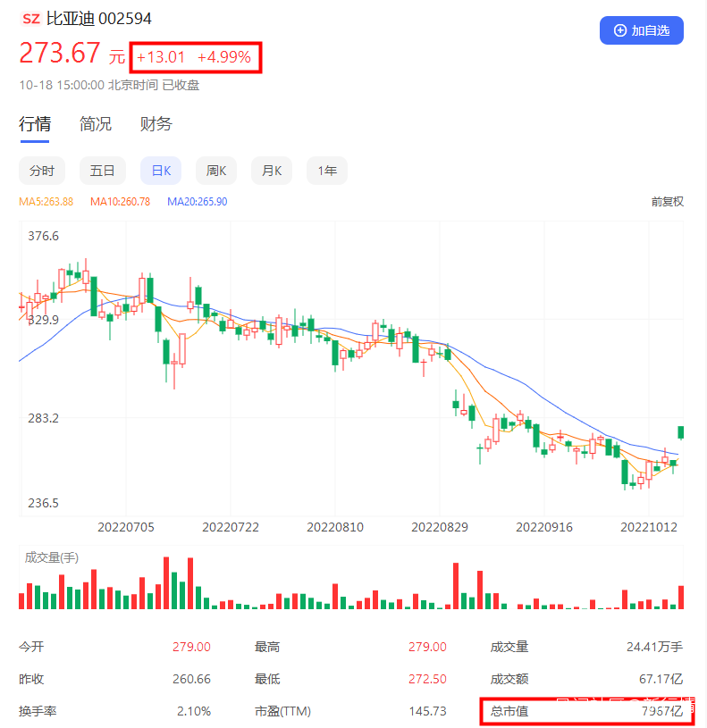Click the 总市值 value 7967亿
707x728 pixels.
pyautogui.click(x=662, y=711)
